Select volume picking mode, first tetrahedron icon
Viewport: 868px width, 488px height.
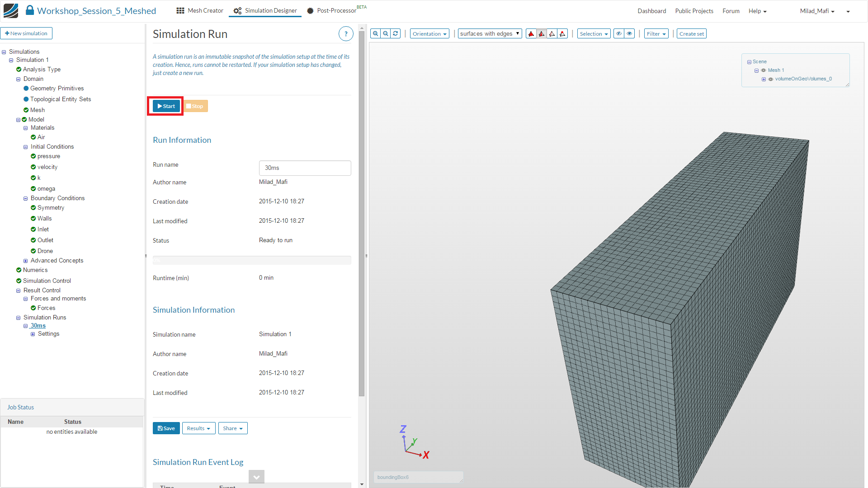531,34
